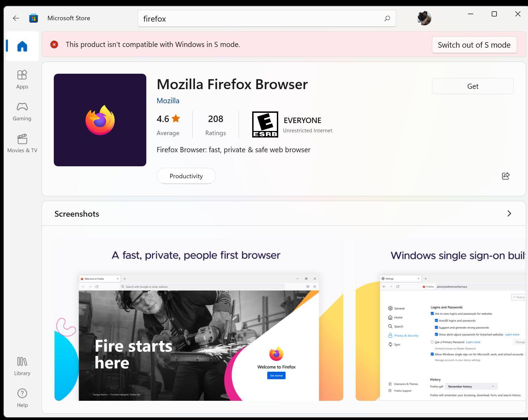Open the Gaming section
This screenshot has width=528, height=420.
pyautogui.click(x=22, y=111)
